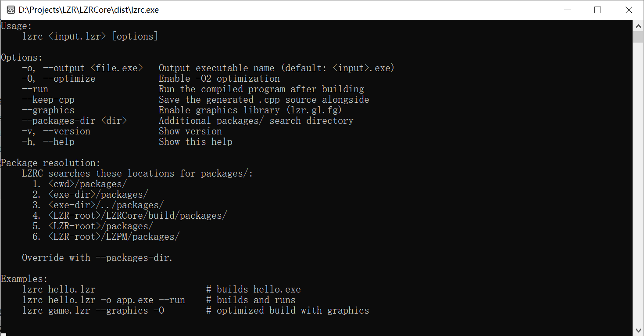
Task: Click the "<LZR-root>/LZPM/packages/" entry
Action: 114,237
